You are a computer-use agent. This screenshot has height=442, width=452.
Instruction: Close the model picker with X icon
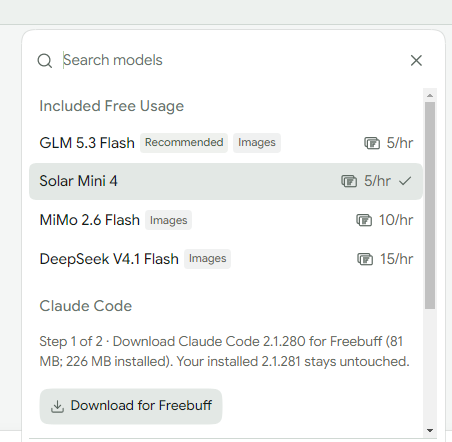(416, 61)
